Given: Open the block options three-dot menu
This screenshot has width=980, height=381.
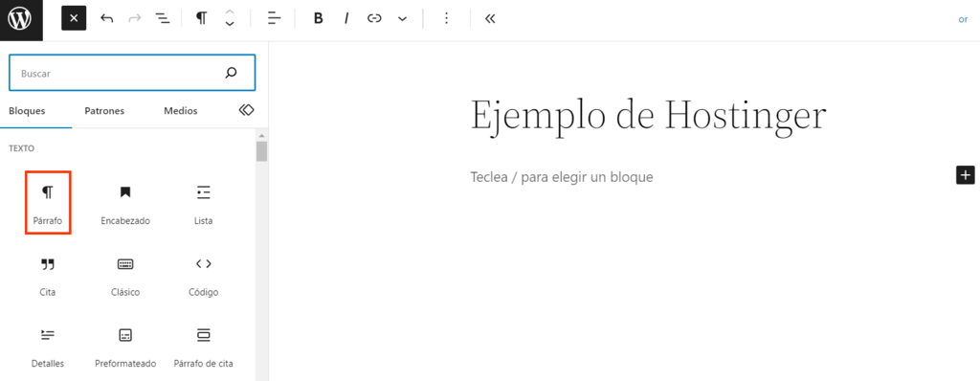Looking at the screenshot, I should 446,19.
